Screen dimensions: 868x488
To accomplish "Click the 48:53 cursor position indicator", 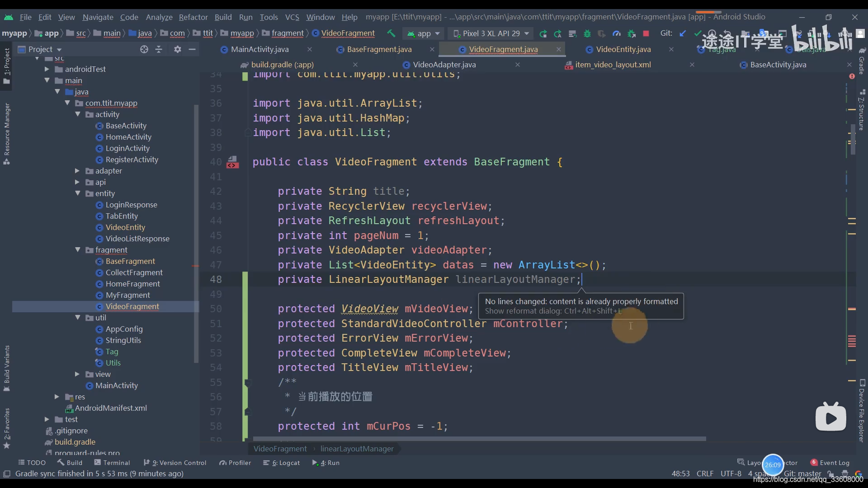I will pos(680,474).
